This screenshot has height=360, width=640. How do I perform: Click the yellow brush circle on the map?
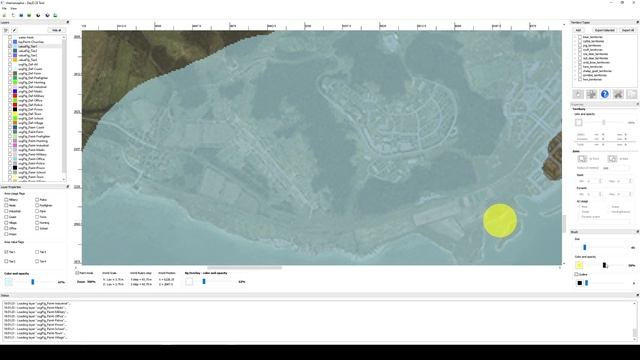click(x=500, y=221)
